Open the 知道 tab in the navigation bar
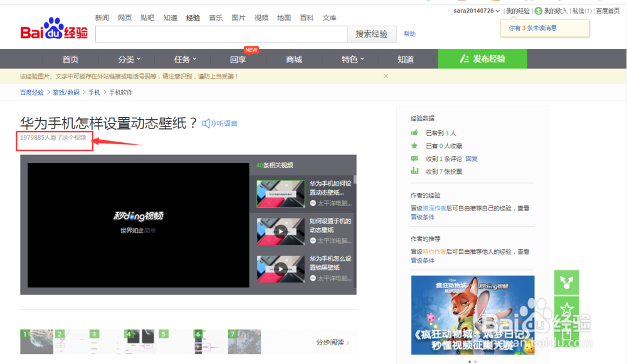627x364 pixels. tap(406, 59)
